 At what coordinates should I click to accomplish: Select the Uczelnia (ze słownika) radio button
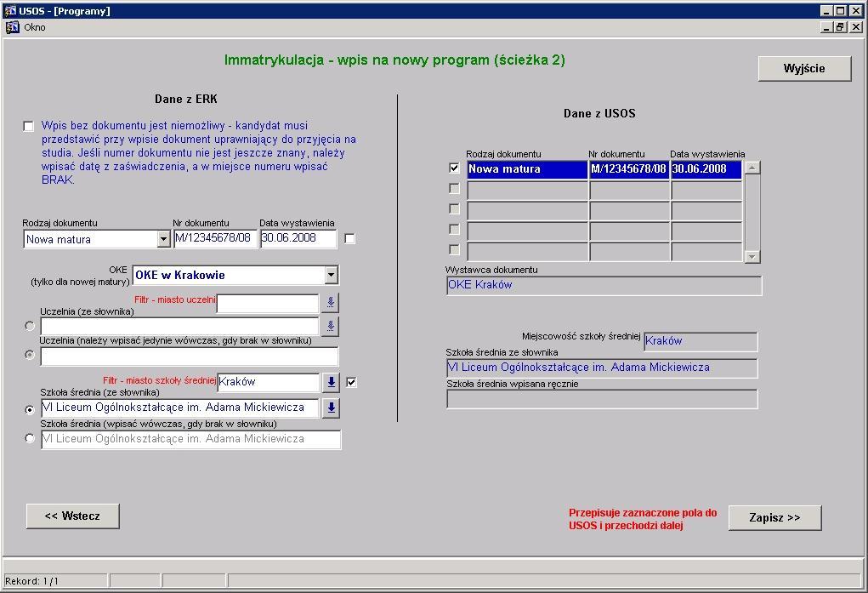[x=30, y=326]
